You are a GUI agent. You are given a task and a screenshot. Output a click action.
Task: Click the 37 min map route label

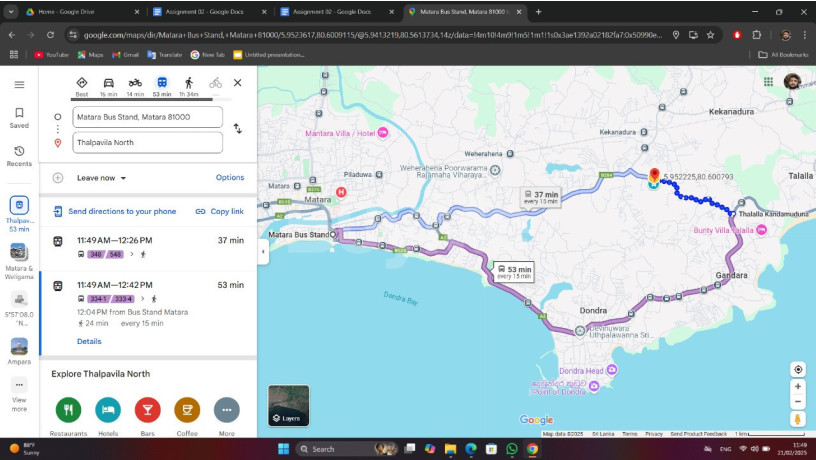click(541, 197)
